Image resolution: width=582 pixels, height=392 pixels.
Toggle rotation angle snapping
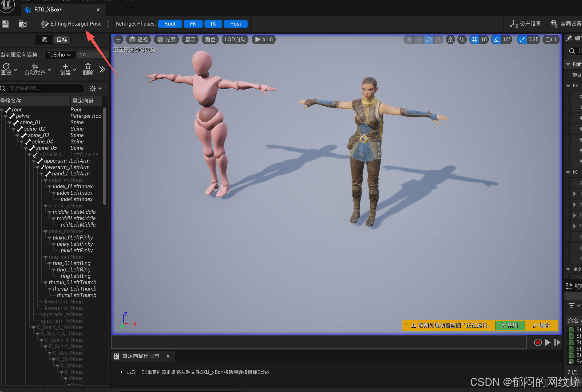[496, 40]
